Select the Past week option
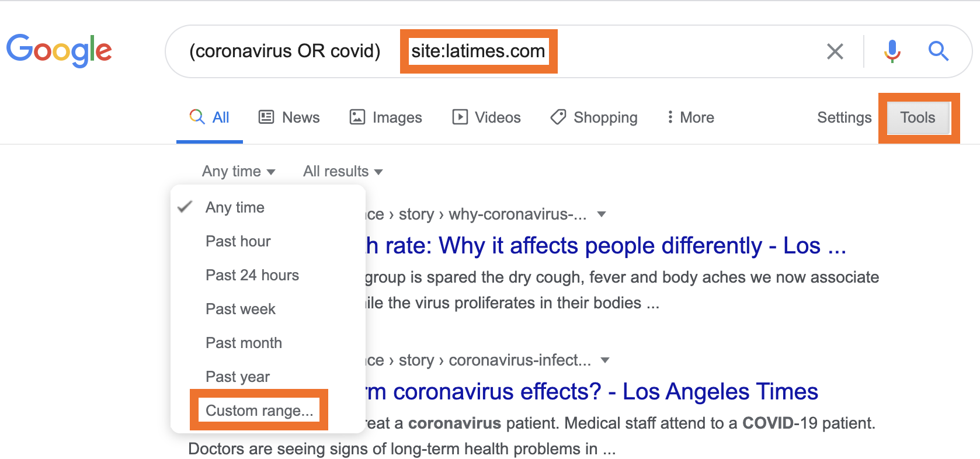Viewport: 980px width, 459px height. 241,309
